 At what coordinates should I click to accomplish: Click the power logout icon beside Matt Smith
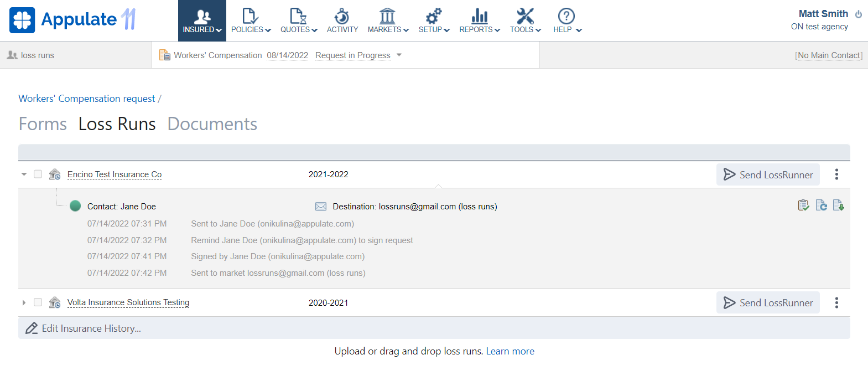click(858, 14)
